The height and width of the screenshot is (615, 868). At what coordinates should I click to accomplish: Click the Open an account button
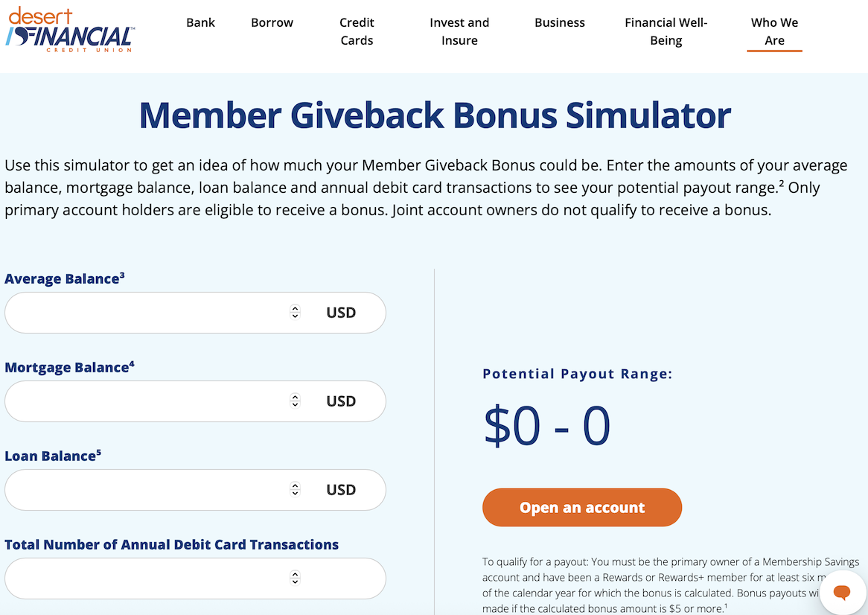point(582,508)
